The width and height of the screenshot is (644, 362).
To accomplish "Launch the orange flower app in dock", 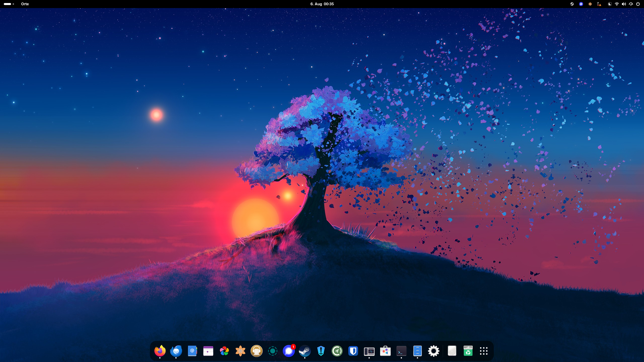I will tap(240, 351).
